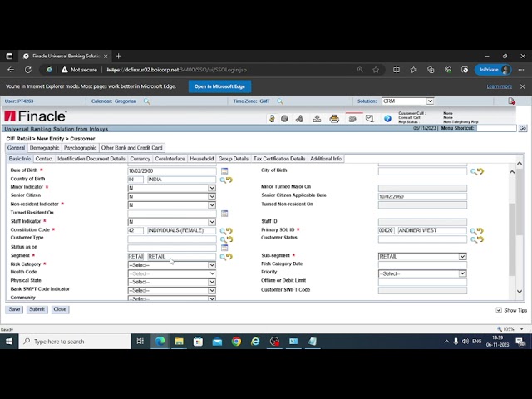Toggle the Show Tips checkbox

[x=499, y=310]
